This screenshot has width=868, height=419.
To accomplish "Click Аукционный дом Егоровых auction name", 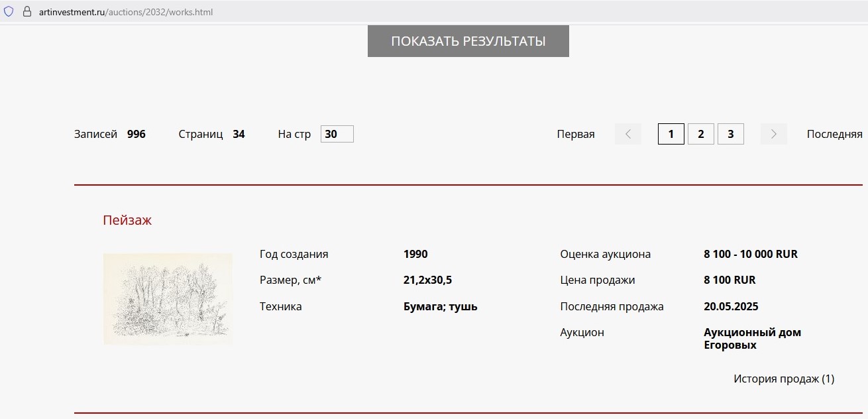I will [752, 338].
